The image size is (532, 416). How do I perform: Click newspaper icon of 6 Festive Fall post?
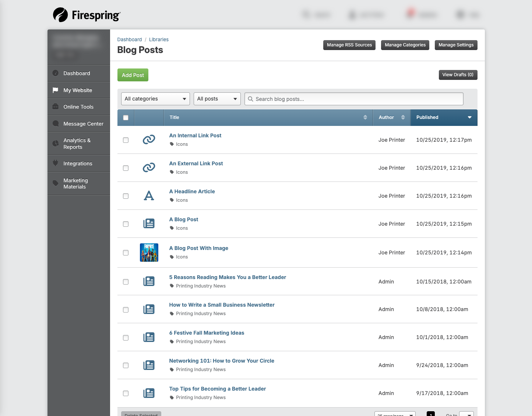tap(149, 337)
